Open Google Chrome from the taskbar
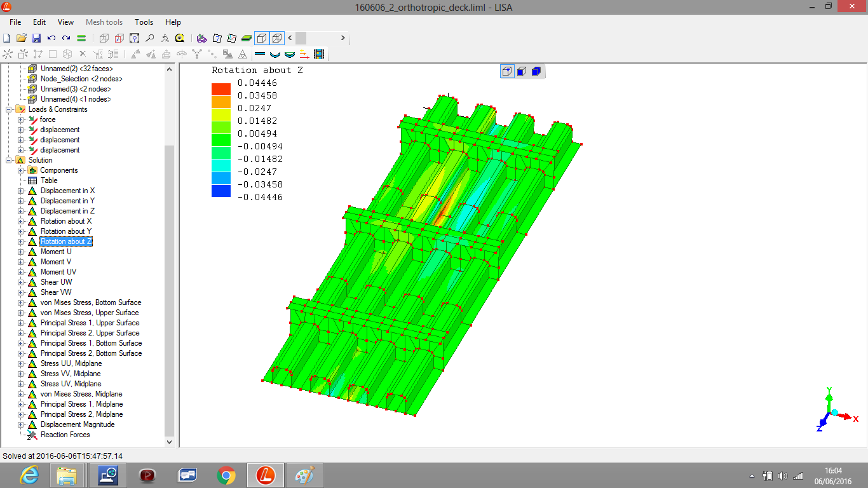 (226, 475)
